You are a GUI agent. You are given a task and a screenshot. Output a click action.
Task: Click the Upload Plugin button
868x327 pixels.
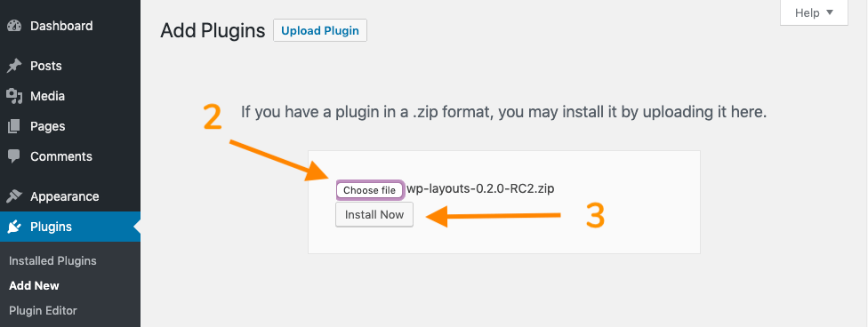tap(320, 31)
